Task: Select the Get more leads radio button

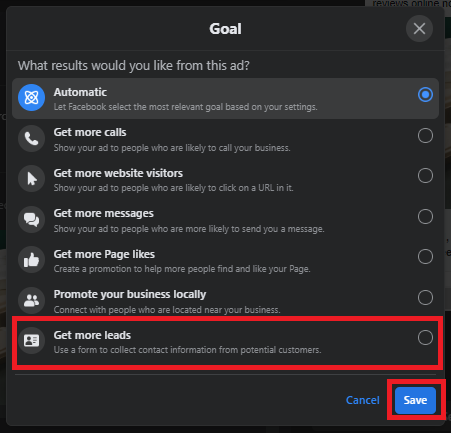Action: tap(425, 338)
